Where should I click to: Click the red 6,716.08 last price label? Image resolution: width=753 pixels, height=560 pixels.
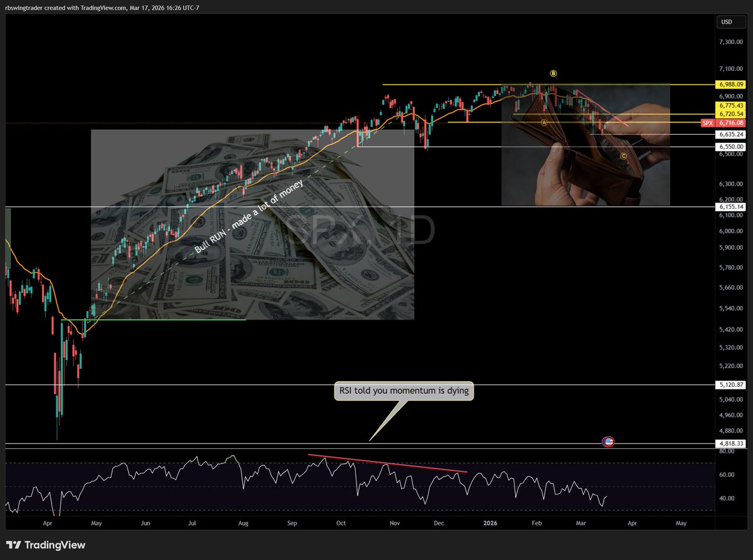(x=730, y=124)
